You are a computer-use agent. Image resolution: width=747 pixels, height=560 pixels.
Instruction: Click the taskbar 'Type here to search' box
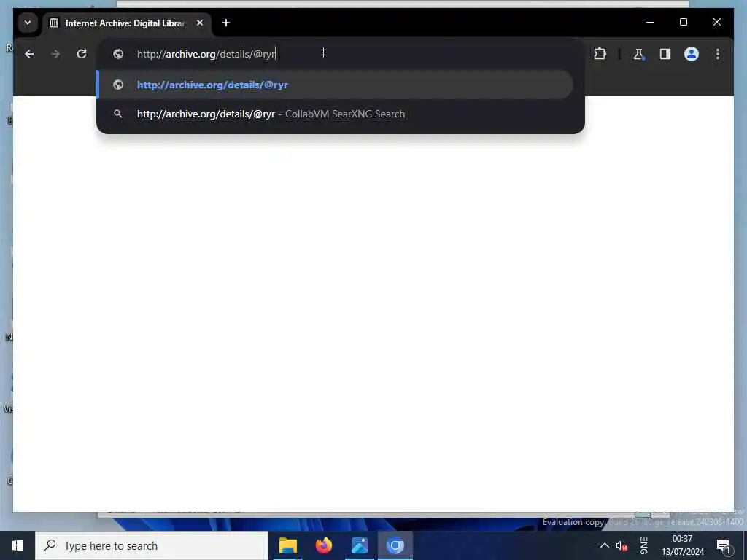coord(152,545)
